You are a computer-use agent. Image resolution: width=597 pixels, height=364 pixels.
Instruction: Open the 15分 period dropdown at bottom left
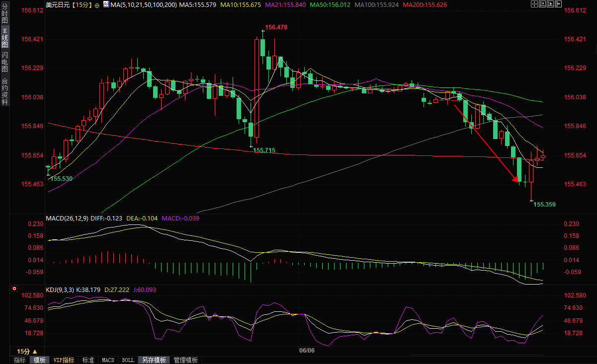[x=27, y=351]
